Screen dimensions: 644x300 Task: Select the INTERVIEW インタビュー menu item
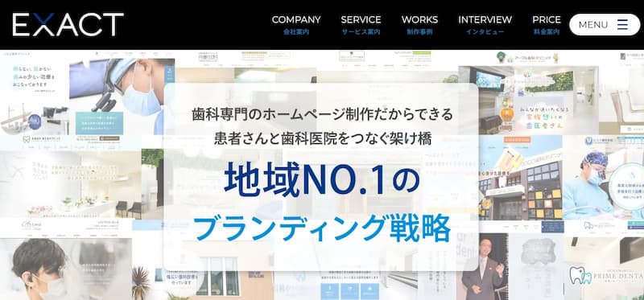pos(485,25)
